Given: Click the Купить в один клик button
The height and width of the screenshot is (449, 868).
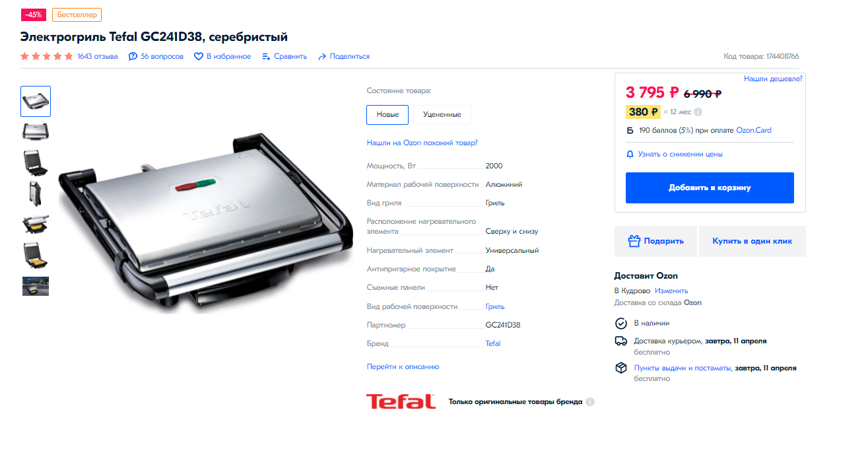Looking at the screenshot, I should (752, 241).
